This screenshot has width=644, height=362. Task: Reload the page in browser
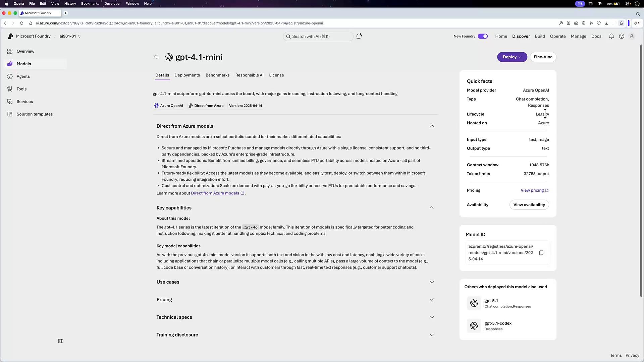pyautogui.click(x=21, y=23)
